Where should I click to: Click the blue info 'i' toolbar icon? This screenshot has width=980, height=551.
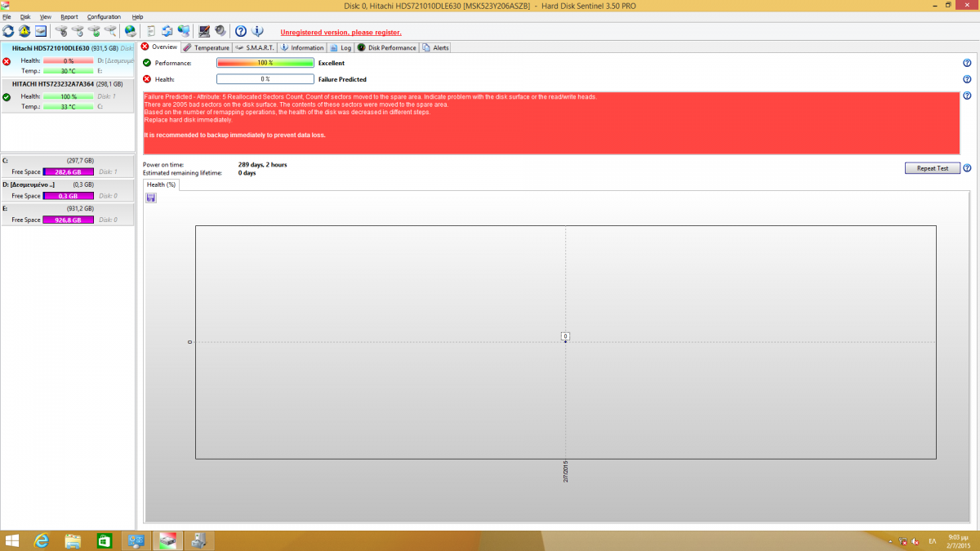(257, 31)
